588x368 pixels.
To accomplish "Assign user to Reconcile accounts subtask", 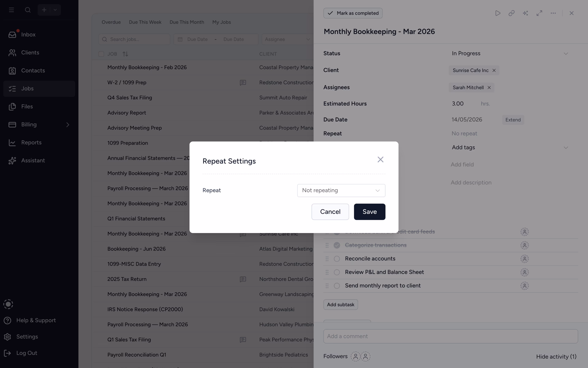I will click(x=525, y=259).
